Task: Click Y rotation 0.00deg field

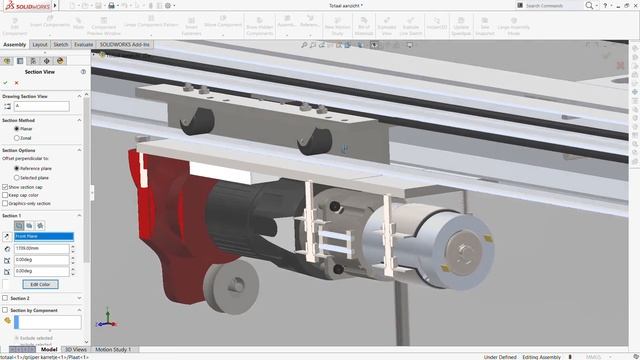Action: pyautogui.click(x=42, y=271)
